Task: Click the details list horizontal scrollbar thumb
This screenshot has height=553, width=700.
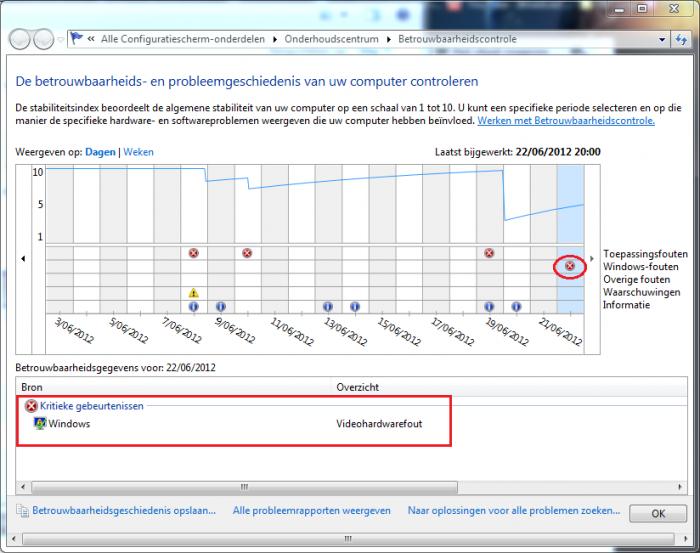Action: (245, 486)
